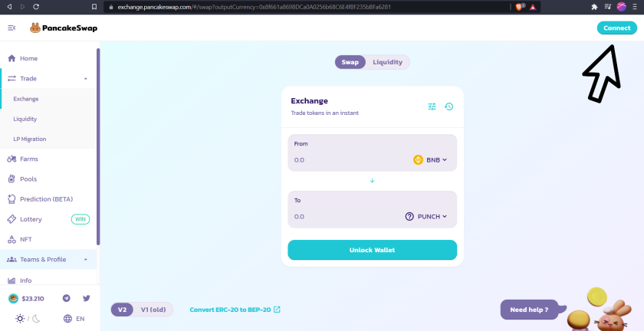
Task: Select the V2 version toggle
Action: 123,310
